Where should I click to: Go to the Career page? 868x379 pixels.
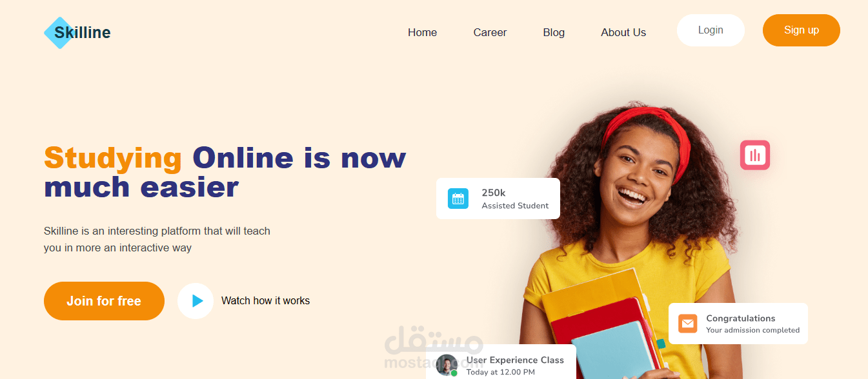(490, 32)
